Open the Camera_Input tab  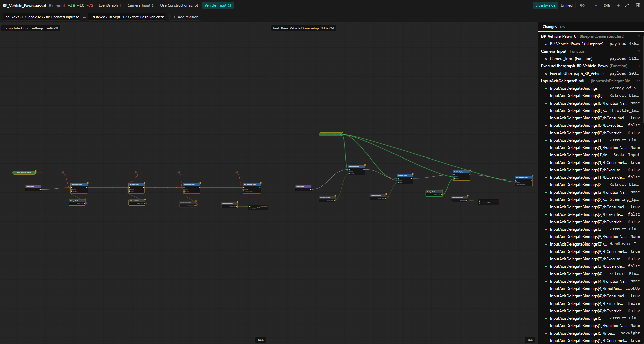(140, 5)
